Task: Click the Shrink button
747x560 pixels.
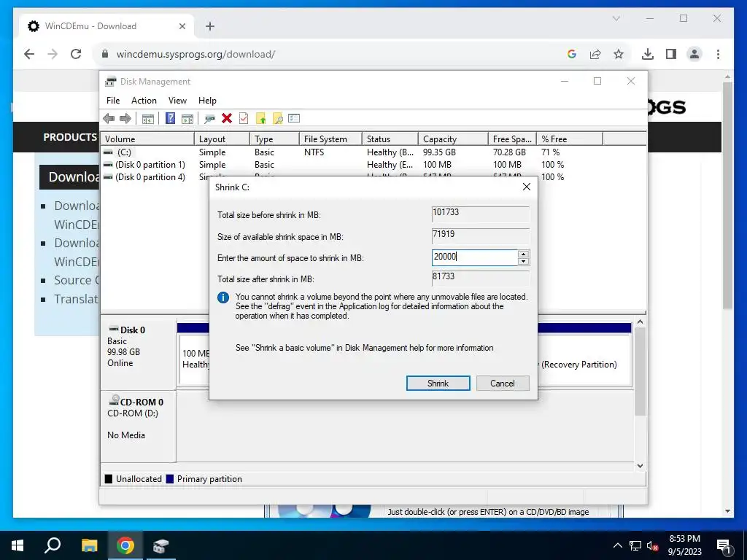Action: pos(438,384)
